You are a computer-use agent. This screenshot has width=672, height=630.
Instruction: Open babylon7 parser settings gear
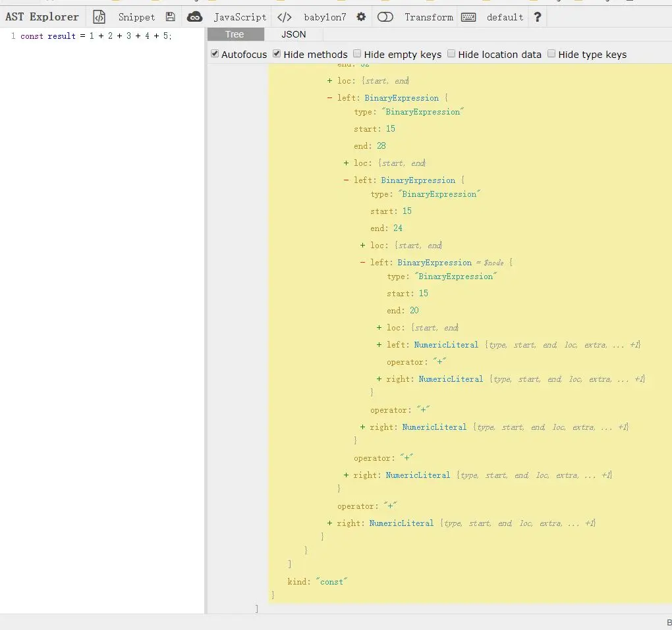361,16
